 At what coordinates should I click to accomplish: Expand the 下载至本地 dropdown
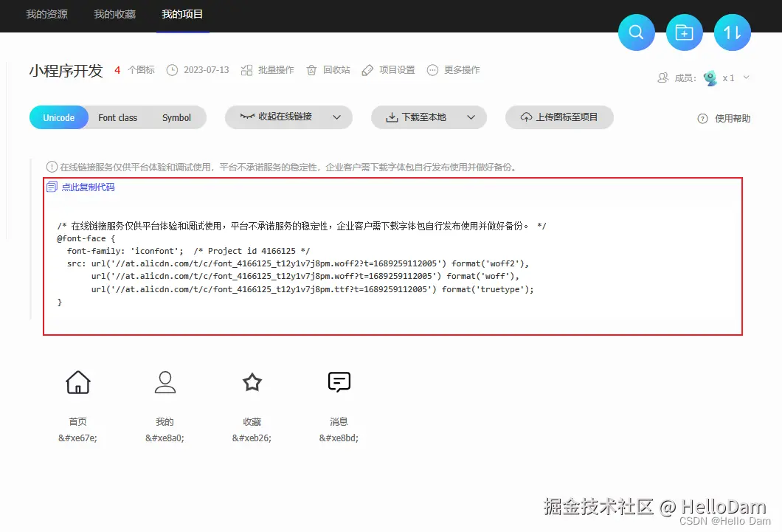(x=472, y=117)
